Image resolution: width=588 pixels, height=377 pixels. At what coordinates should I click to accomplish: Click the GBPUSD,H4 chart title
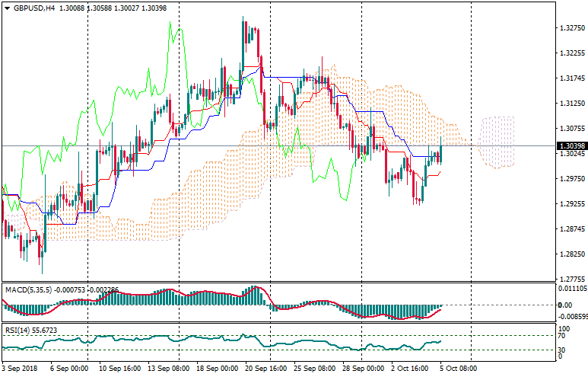(34, 8)
